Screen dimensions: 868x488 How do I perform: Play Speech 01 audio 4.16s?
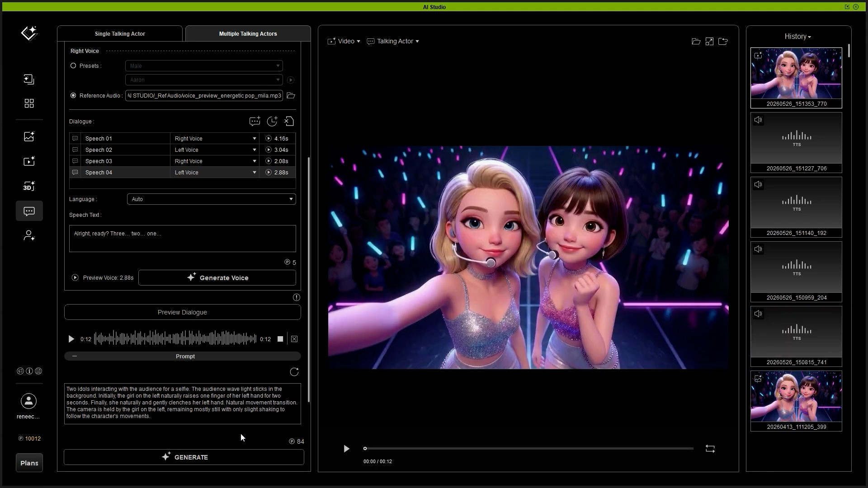269,139
